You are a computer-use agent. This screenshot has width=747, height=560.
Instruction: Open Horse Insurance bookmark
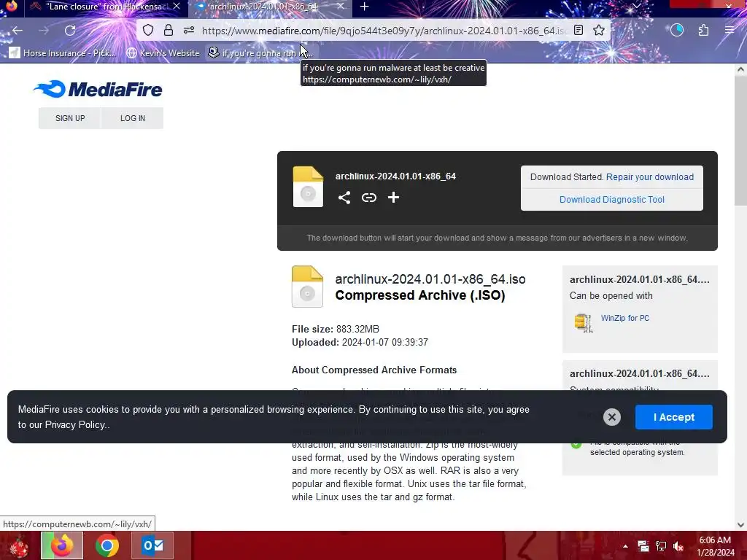tap(63, 52)
